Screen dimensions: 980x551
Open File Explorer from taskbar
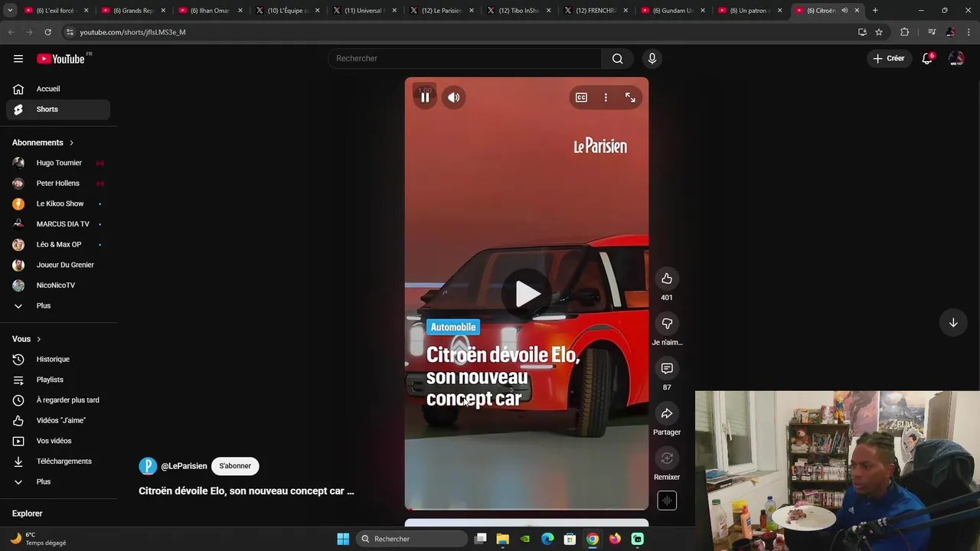click(502, 539)
